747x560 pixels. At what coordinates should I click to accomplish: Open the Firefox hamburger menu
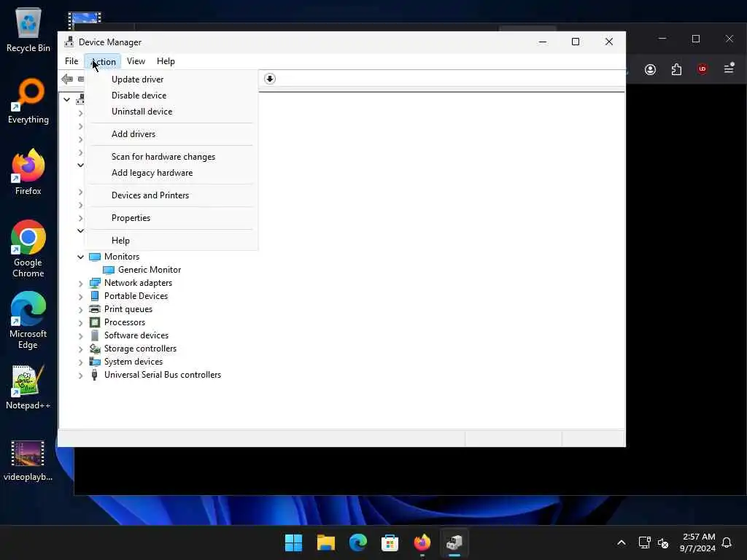pos(729,69)
